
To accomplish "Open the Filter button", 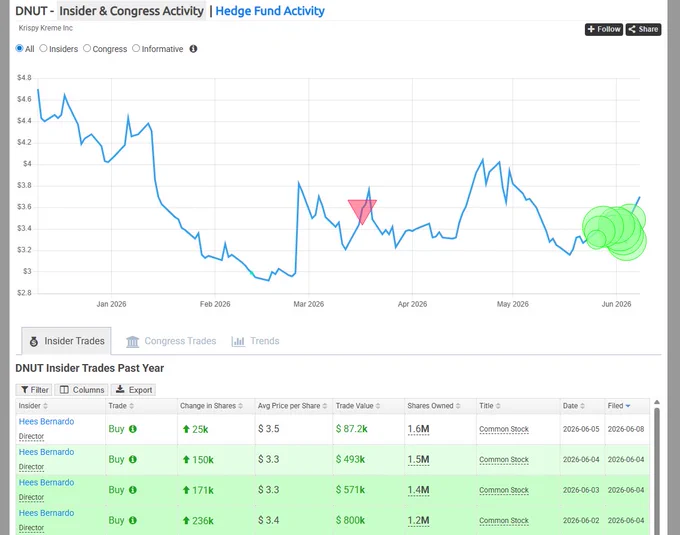I will click(34, 390).
